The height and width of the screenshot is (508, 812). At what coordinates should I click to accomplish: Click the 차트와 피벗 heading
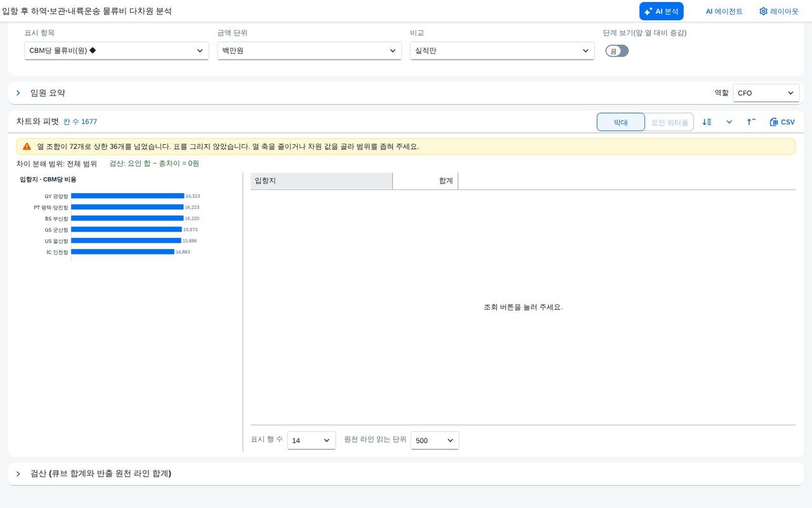pos(37,121)
